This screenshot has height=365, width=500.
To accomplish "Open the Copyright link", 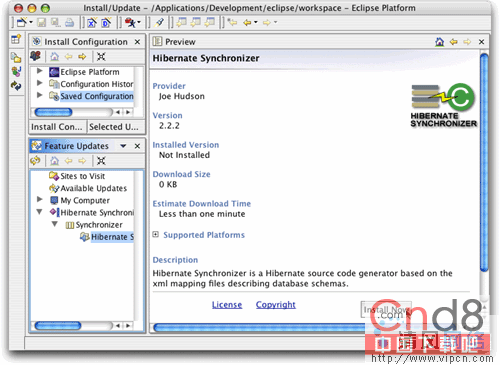I will click(276, 305).
